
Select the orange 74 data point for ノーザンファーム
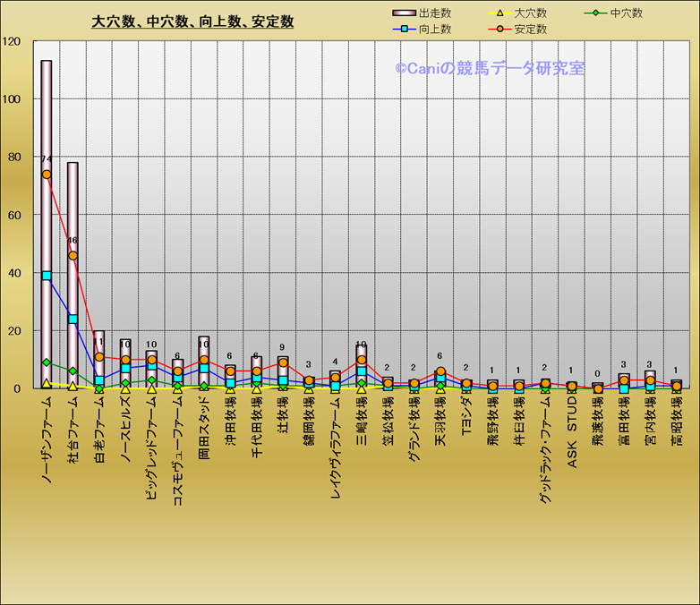(47, 175)
